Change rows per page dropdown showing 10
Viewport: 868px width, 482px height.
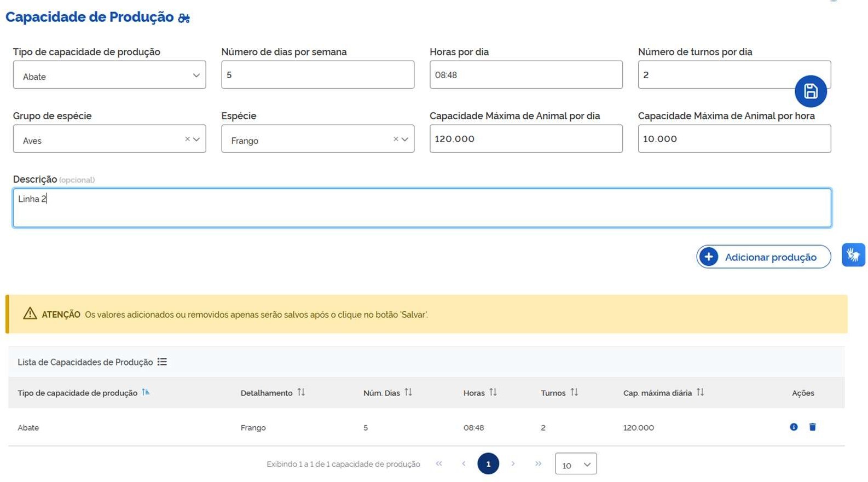point(576,464)
